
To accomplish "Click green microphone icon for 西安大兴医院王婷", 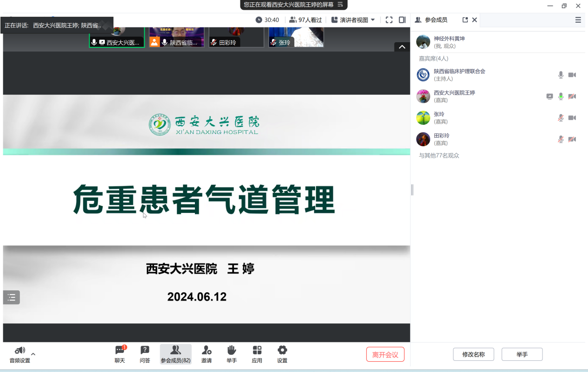I will click(561, 96).
